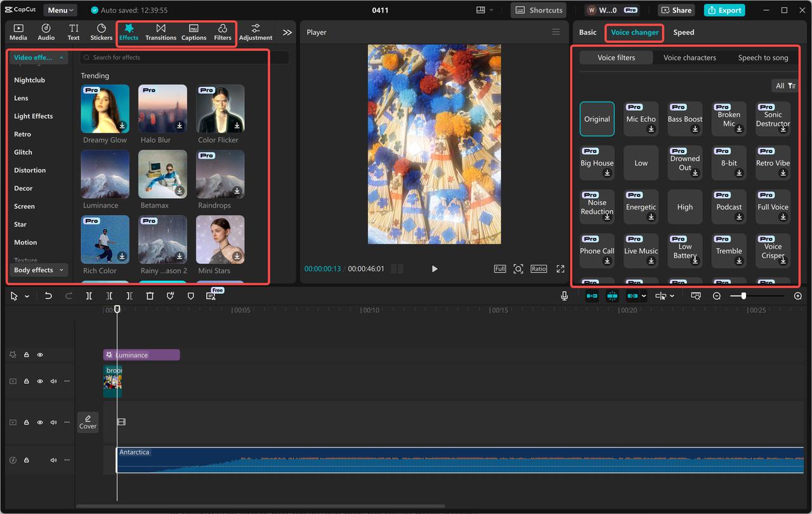Click the Stickers panel icon
Viewport: 812px width, 514px height.
pos(101,32)
